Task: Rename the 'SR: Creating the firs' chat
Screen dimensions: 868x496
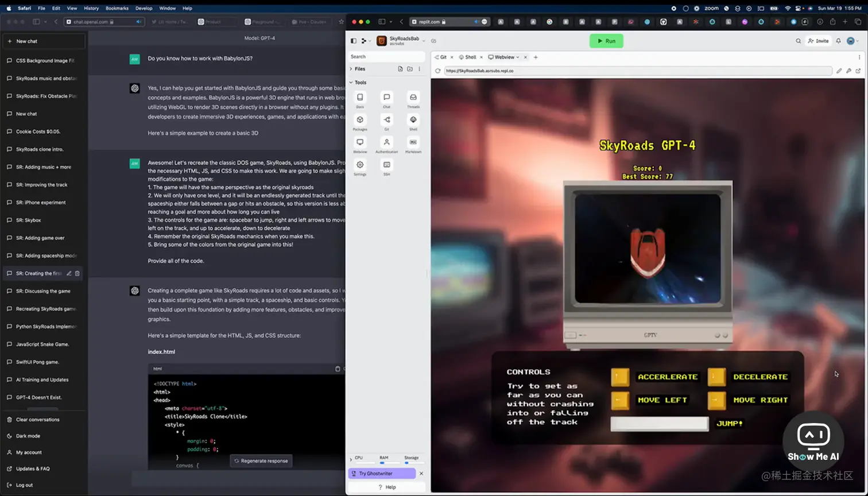Action: click(69, 273)
